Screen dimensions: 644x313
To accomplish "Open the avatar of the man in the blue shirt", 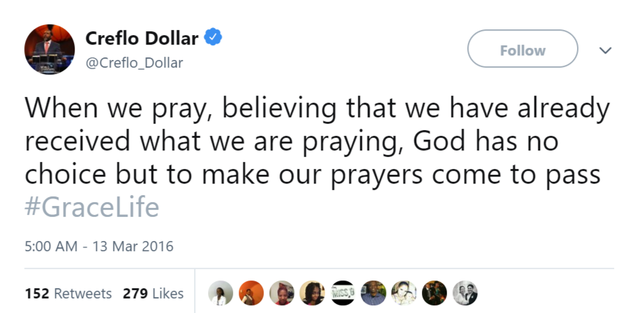I will [x=373, y=293].
